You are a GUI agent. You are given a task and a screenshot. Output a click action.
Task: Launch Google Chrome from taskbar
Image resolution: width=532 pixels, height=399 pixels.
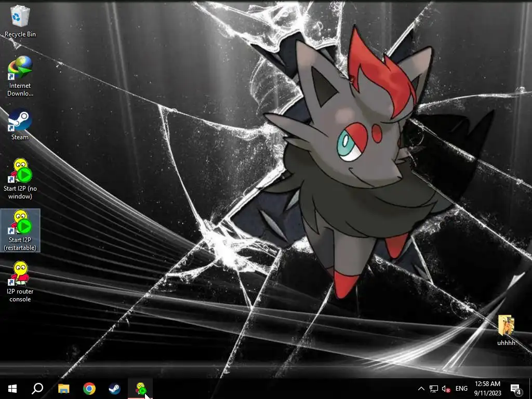tap(89, 389)
